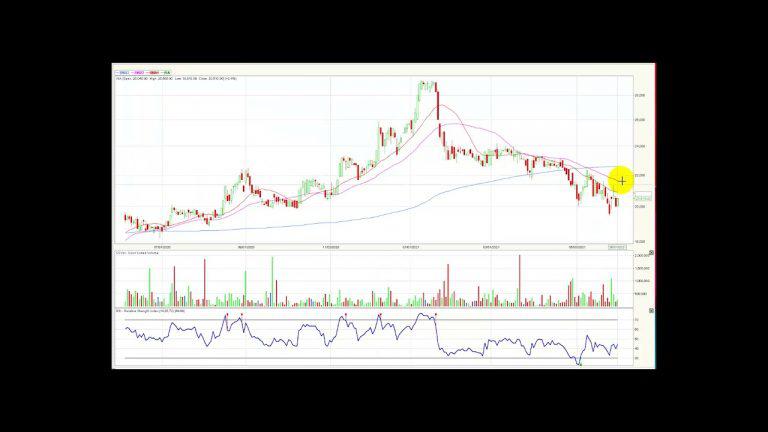Select the green legend entry in the chart header
The height and width of the screenshot is (432, 768).
click(166, 72)
